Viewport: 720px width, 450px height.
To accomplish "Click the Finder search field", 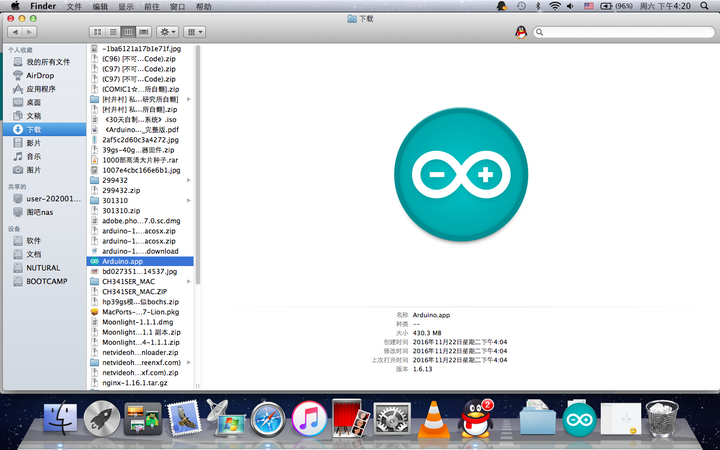I will click(624, 32).
